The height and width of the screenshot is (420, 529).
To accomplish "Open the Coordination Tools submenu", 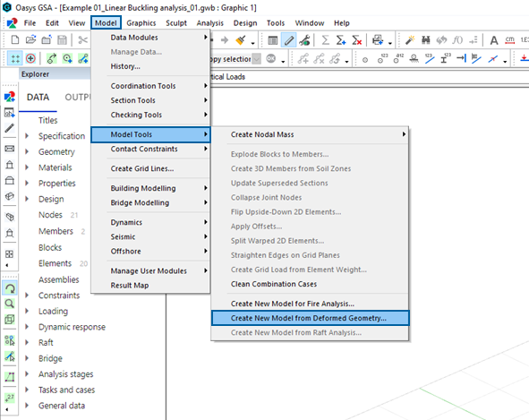I will (150, 86).
